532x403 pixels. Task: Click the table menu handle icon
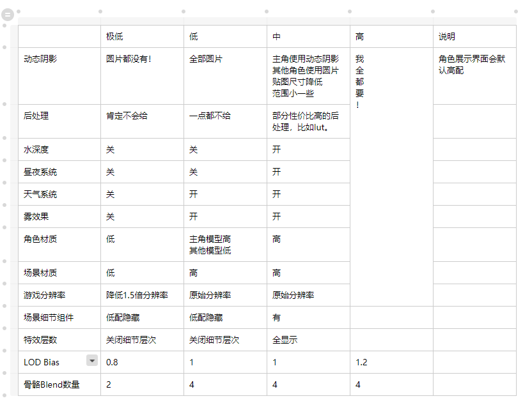click(x=8, y=15)
